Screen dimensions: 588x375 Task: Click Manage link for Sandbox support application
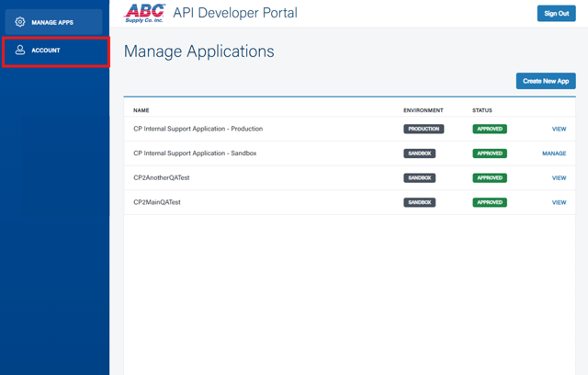554,153
